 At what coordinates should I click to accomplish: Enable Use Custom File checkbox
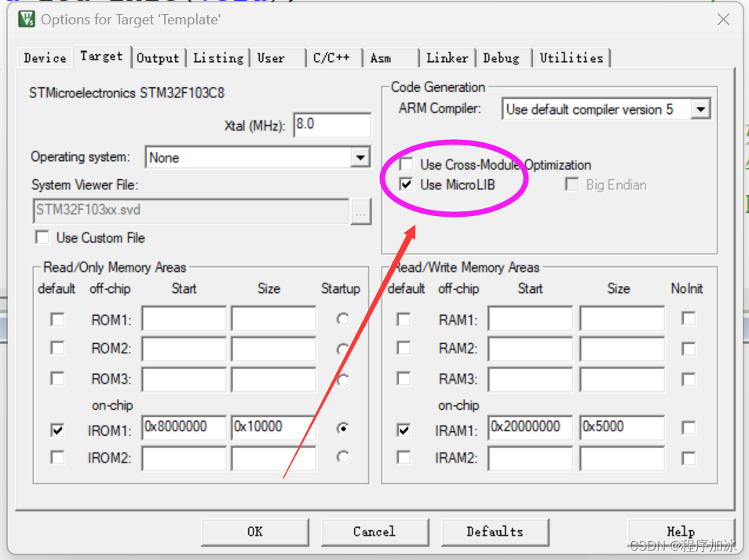click(42, 237)
